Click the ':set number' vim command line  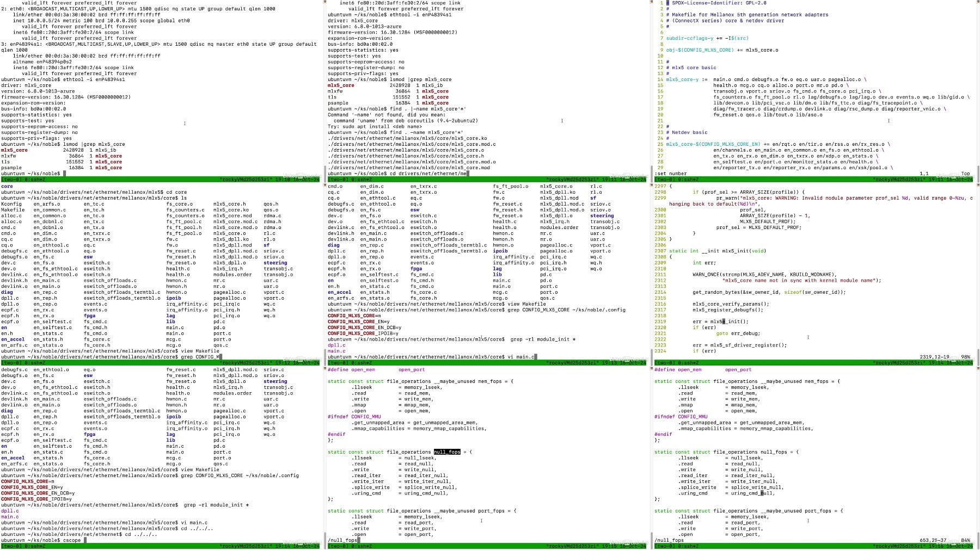[x=670, y=174]
